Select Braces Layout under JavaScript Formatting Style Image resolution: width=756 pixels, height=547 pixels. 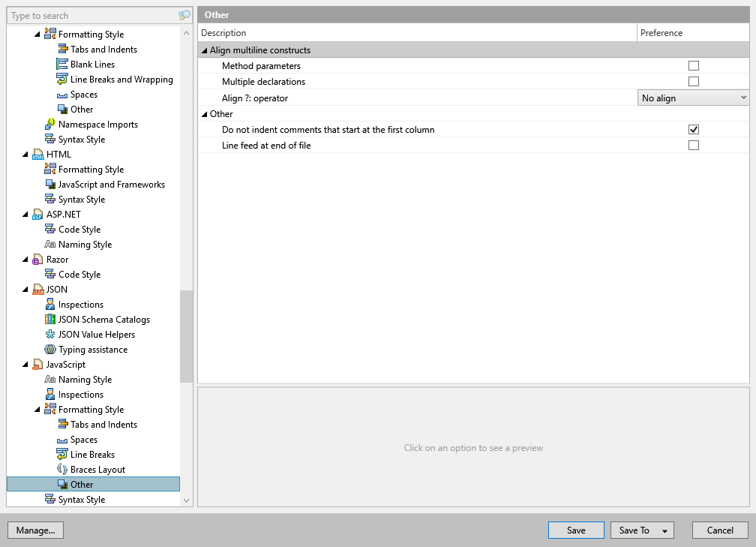coord(96,469)
